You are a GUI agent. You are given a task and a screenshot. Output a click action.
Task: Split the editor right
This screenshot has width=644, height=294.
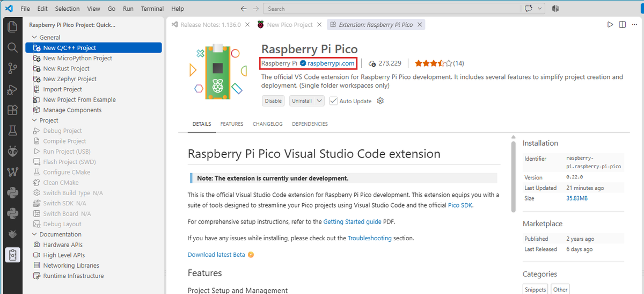point(622,25)
